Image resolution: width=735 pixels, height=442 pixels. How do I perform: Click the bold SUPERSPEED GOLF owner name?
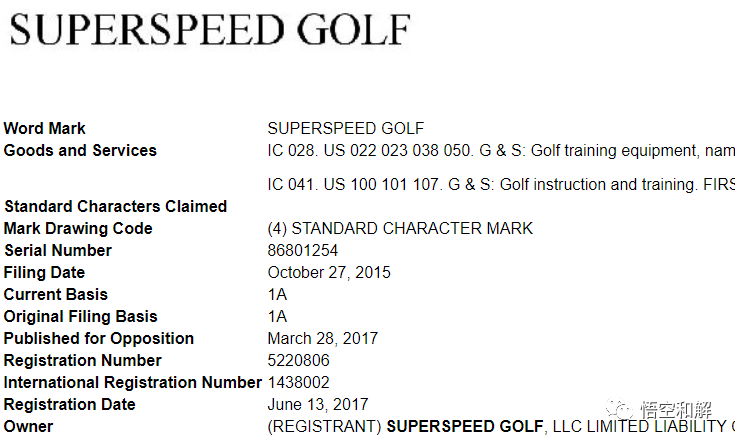point(465,427)
